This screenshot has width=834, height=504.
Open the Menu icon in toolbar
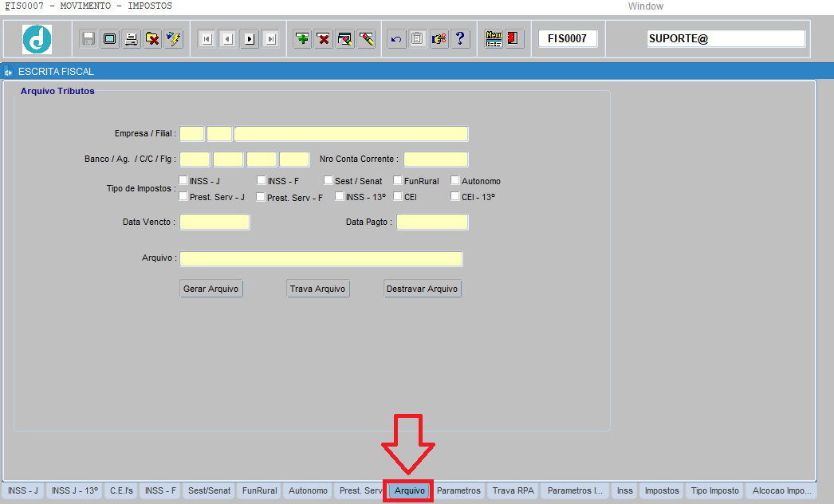coord(494,39)
